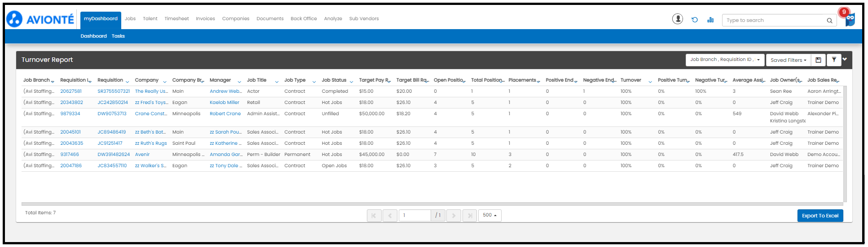Click the page number input field
Screen dimensions: 868x247
[415, 216]
